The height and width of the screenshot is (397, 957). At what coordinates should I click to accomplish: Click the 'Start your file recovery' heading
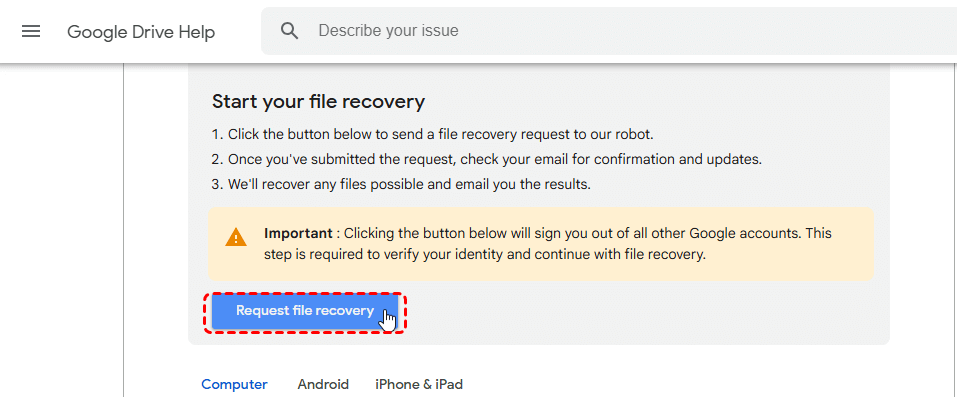pos(318,101)
